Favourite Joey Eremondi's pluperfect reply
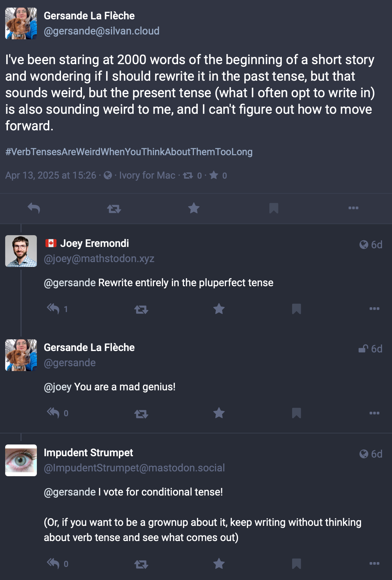Screen dimensions: 392x580 (x=219, y=309)
